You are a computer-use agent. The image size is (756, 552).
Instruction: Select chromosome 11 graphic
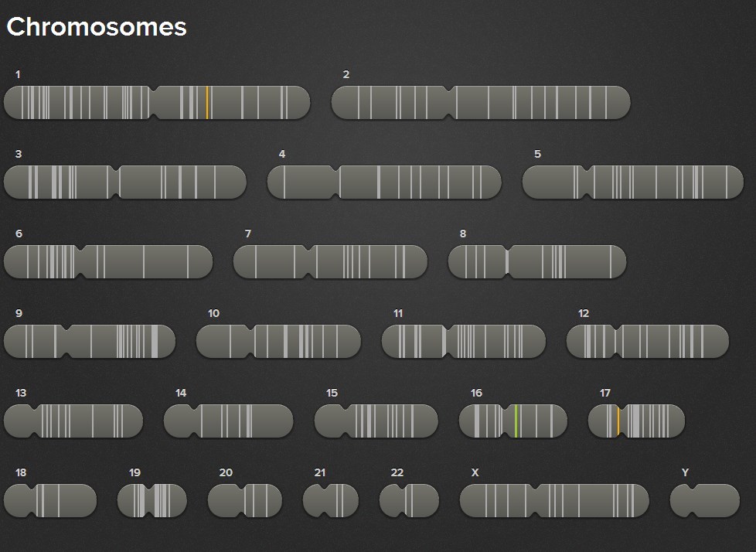pos(464,341)
